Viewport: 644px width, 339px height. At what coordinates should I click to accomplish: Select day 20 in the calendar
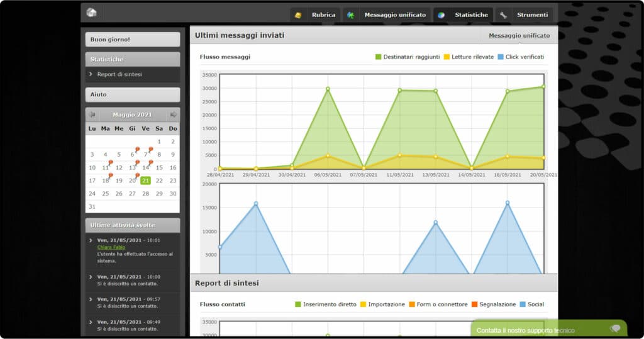pos(132,181)
